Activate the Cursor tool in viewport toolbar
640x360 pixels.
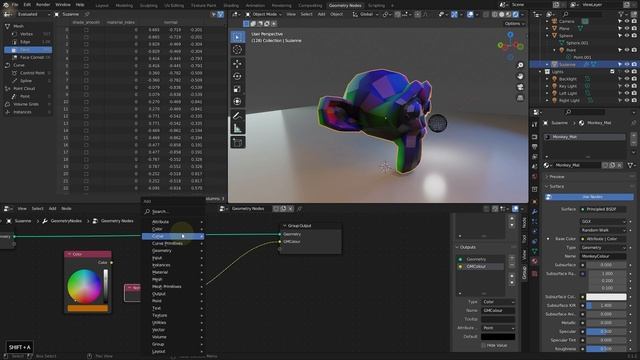coord(237,50)
